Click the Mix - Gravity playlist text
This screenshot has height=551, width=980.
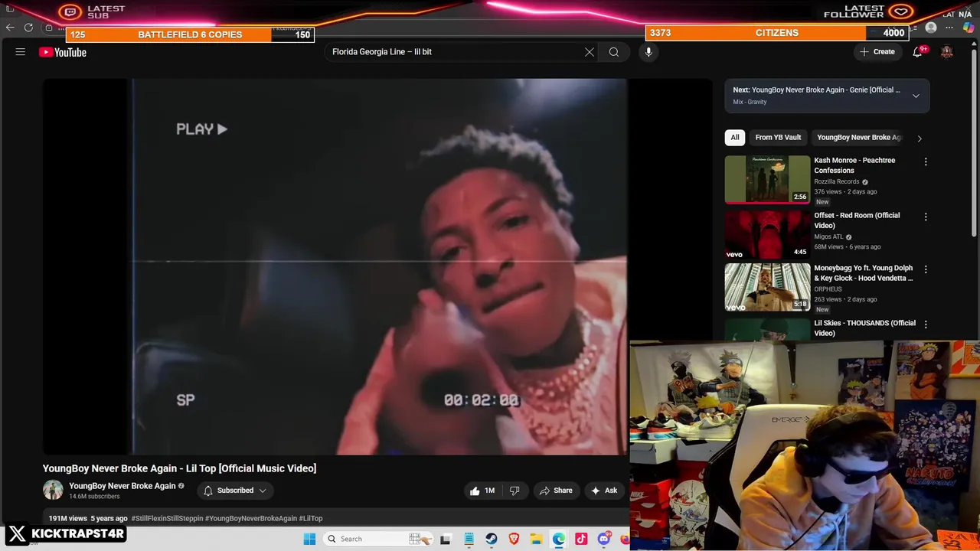[750, 102]
